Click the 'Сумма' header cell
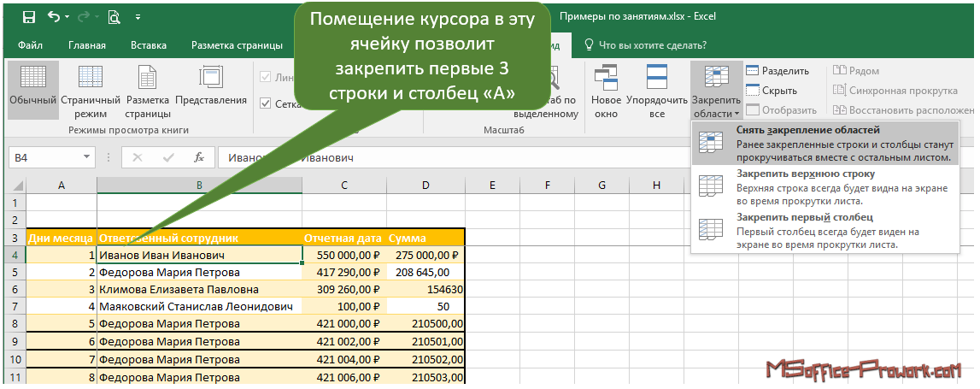Screen dimensions: 980x389 pyautogui.click(x=425, y=238)
